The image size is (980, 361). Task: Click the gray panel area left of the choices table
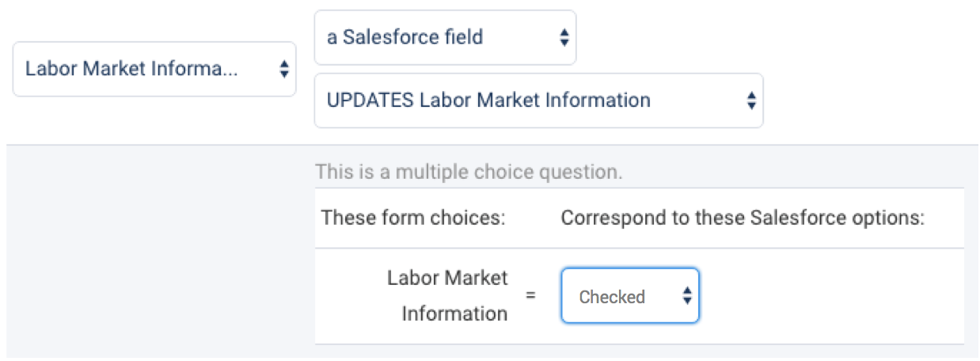click(x=158, y=253)
